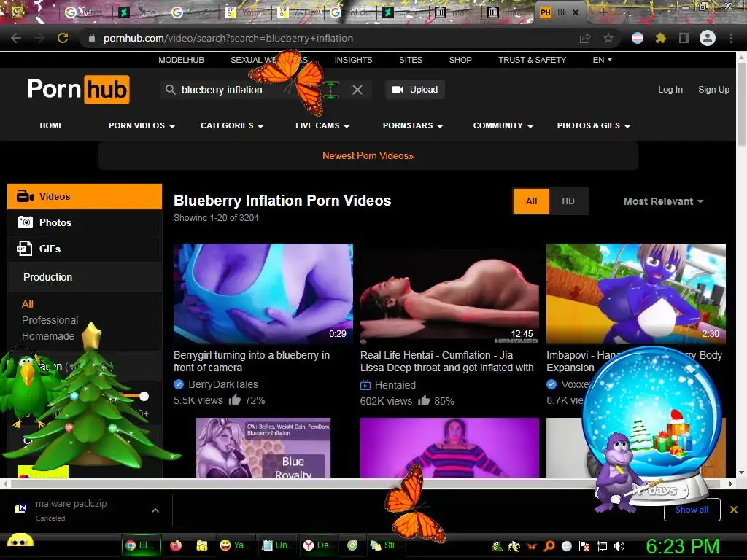Open Firefox from the taskbar

(x=176, y=545)
